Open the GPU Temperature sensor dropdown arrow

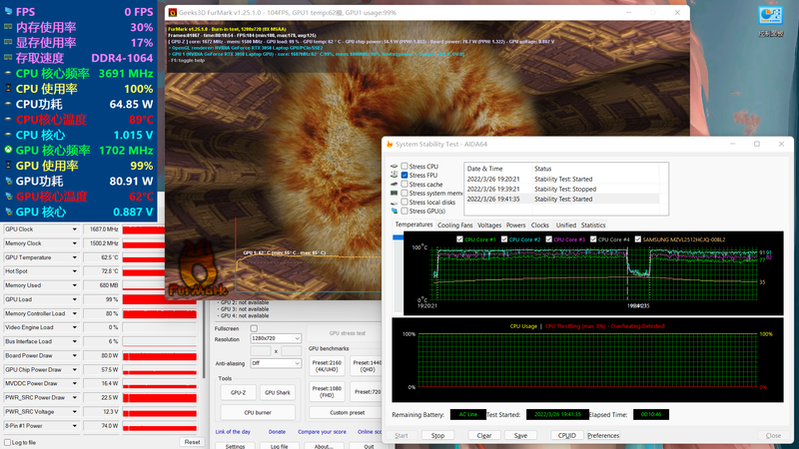tap(75, 257)
